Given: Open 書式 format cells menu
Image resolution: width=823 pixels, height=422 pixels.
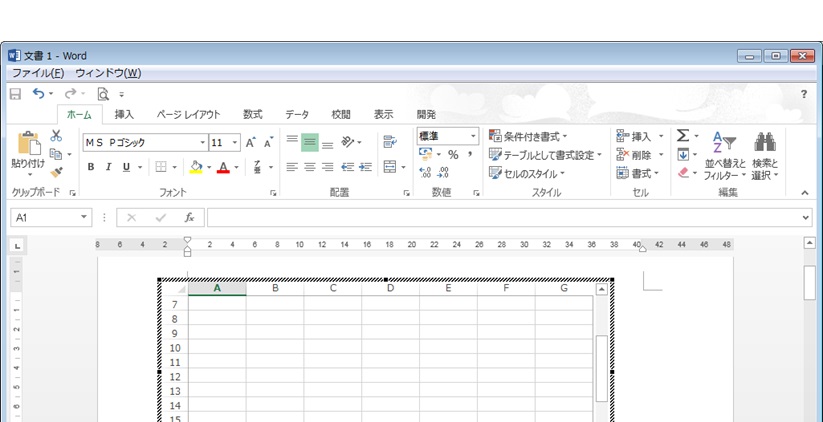Looking at the screenshot, I should [637, 173].
